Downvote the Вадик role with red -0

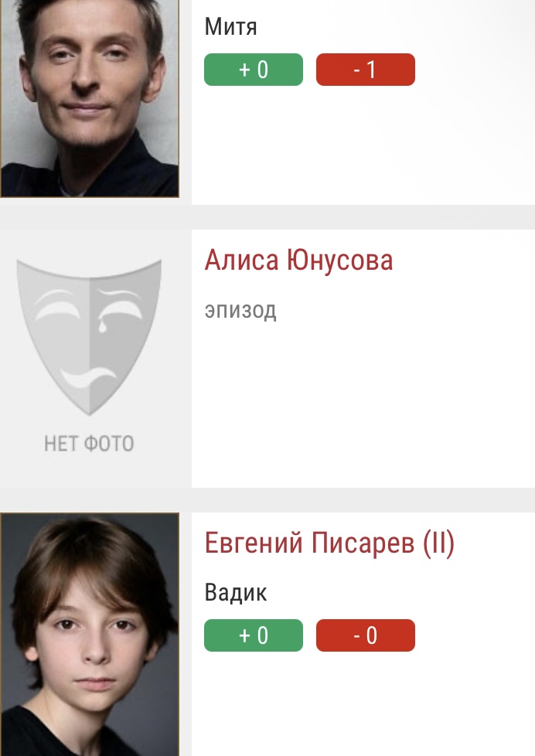(x=365, y=635)
